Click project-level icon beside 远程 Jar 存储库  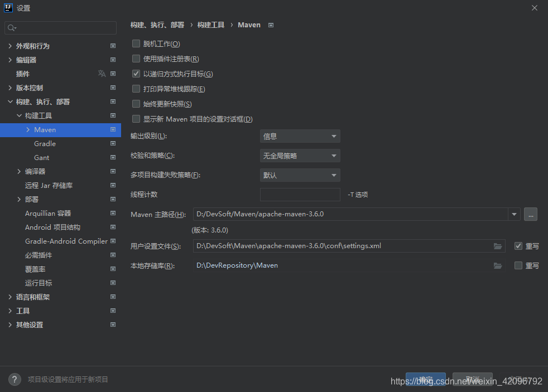(113, 185)
